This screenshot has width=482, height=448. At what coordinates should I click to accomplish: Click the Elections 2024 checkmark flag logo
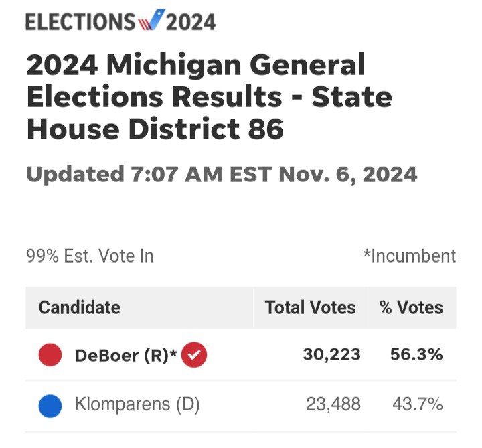151,20
